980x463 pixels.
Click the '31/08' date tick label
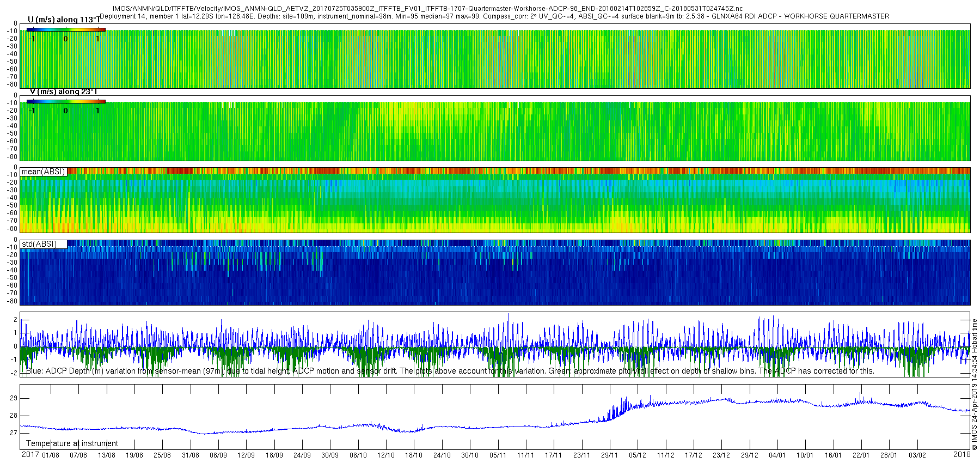pos(191,455)
